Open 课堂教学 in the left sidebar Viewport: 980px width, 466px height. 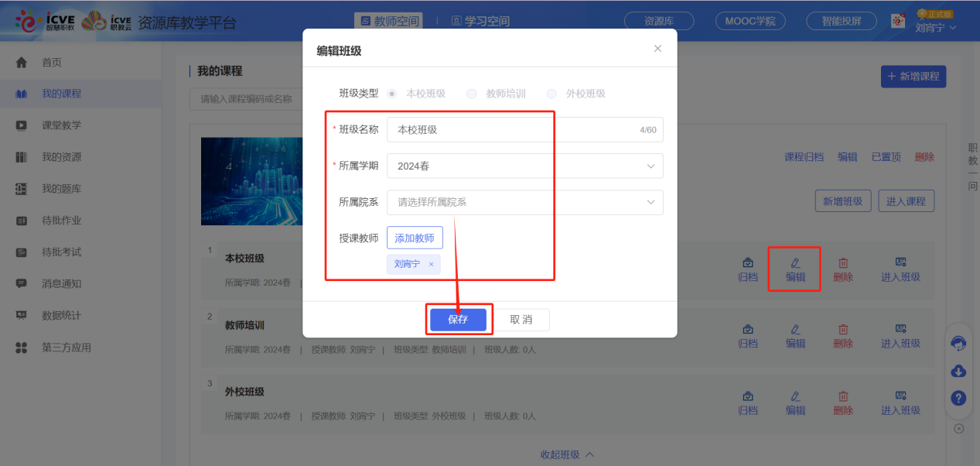pos(61,125)
